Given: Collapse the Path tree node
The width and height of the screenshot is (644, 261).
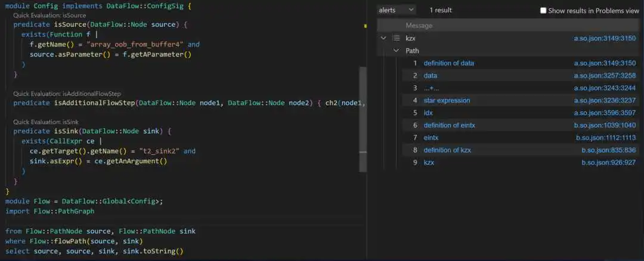Looking at the screenshot, I should pos(396,51).
